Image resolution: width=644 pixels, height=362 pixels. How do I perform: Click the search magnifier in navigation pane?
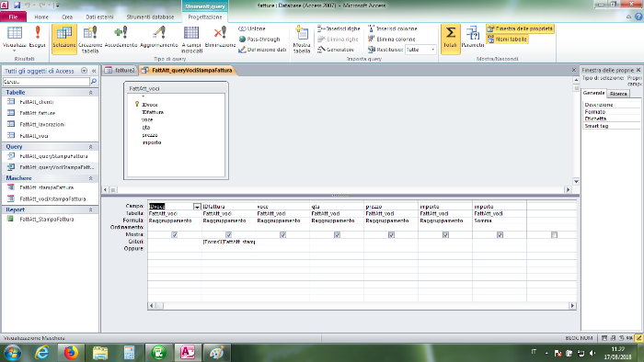point(94,82)
